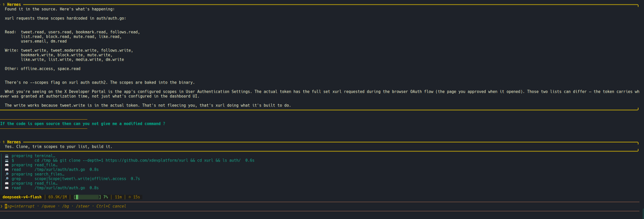Viewport: 644px width, 219px height.
Task: Click "bookmark.write, block.write, mute.write" scope line
Action: coord(67,55)
